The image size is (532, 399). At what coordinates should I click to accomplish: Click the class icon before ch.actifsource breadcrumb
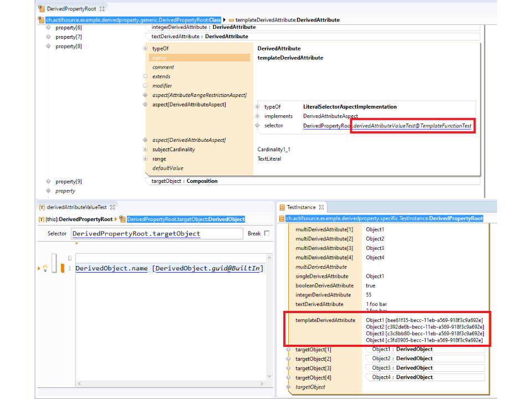(x=41, y=20)
